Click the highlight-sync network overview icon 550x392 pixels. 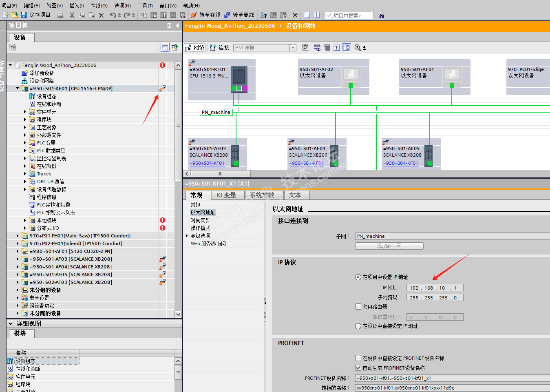pyautogui.click(x=317, y=48)
